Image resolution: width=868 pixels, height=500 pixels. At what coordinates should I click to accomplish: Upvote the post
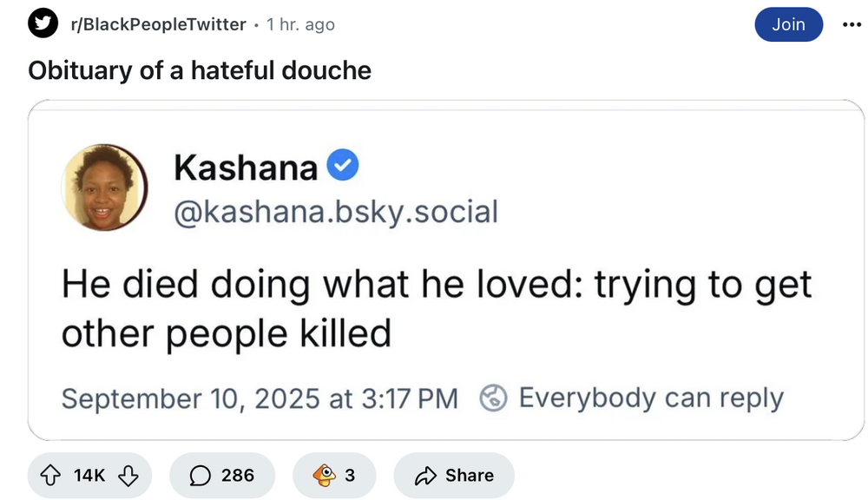(x=52, y=475)
